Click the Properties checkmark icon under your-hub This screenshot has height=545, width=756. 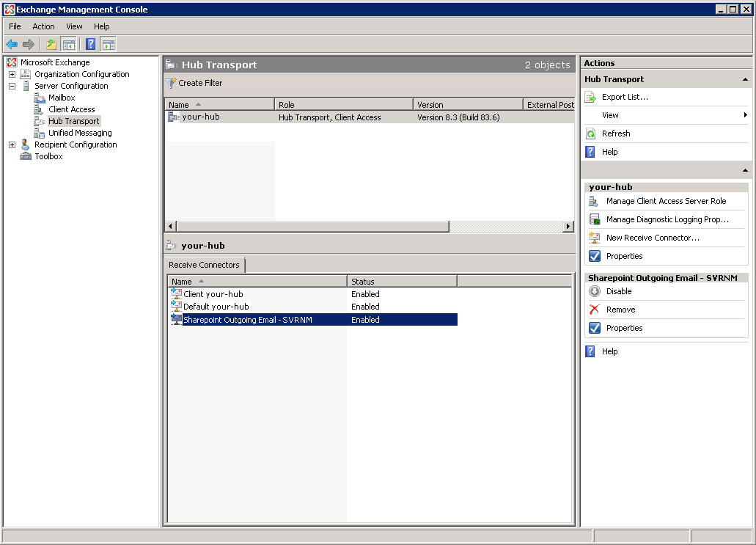tap(595, 256)
